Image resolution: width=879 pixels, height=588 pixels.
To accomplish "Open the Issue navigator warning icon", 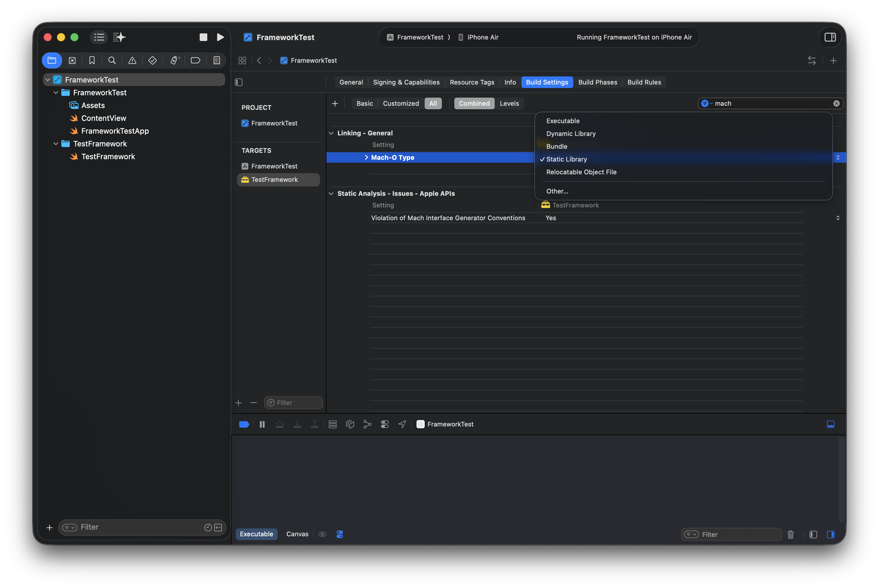I will pyautogui.click(x=132, y=60).
